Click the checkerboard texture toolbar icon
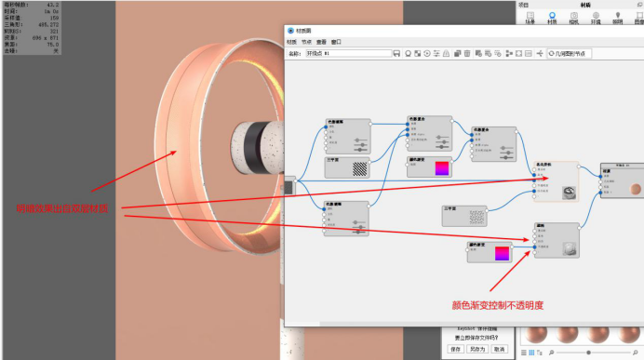This screenshot has height=360, width=644. 417,53
